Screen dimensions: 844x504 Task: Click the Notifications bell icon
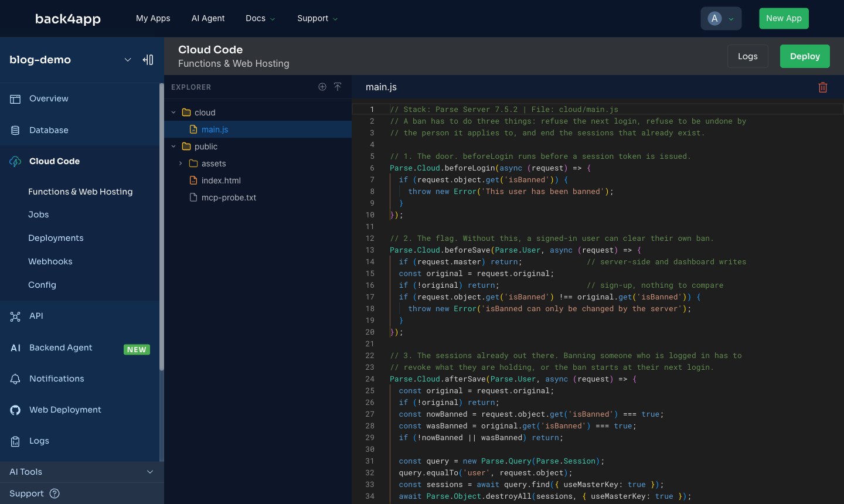(15, 379)
